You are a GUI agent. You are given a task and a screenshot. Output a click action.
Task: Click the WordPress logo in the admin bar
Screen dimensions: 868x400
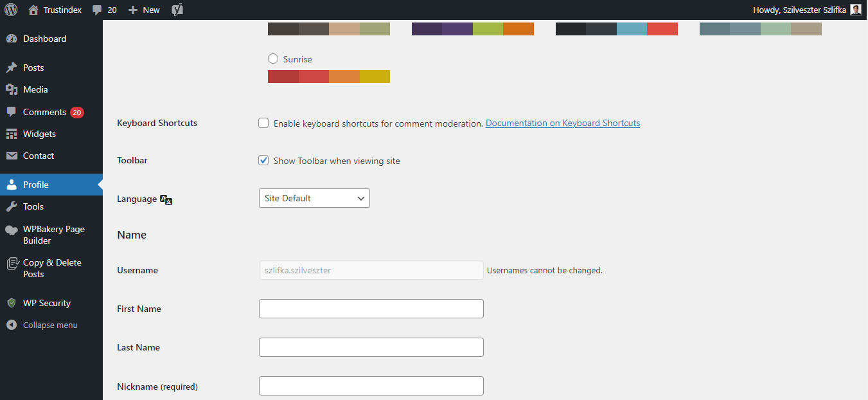point(10,10)
